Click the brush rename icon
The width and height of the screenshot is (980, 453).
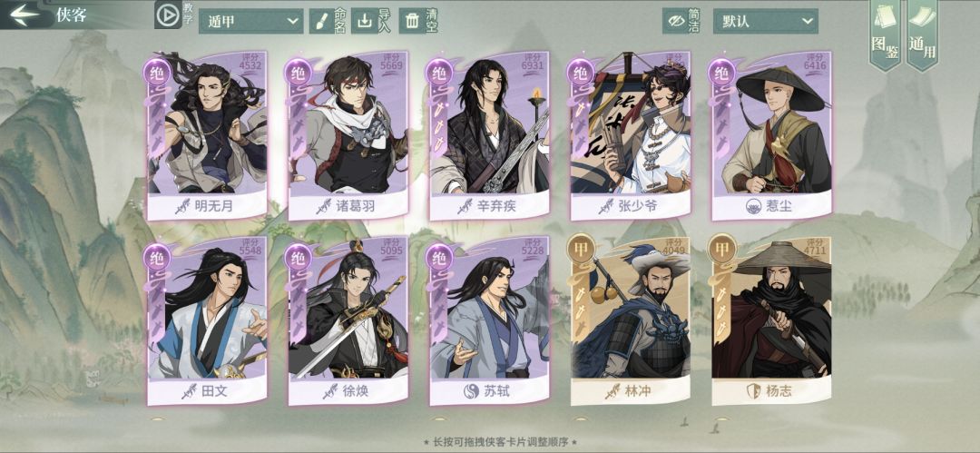coord(318,21)
